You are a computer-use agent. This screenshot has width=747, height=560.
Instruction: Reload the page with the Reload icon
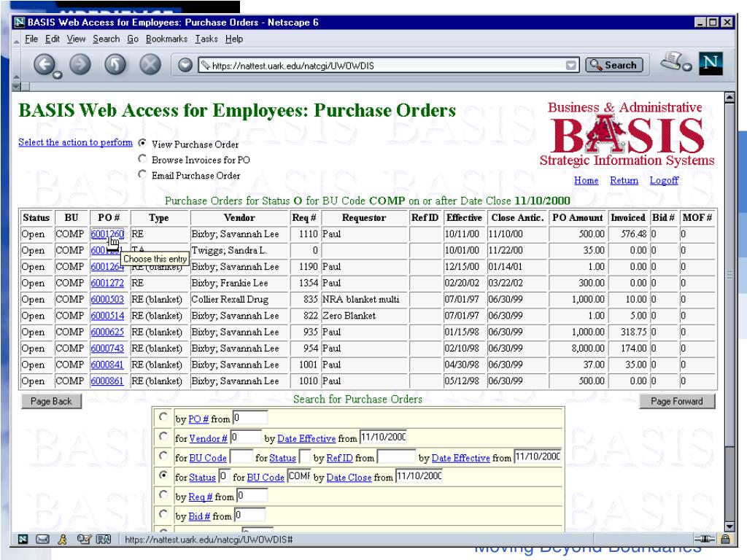(115, 64)
